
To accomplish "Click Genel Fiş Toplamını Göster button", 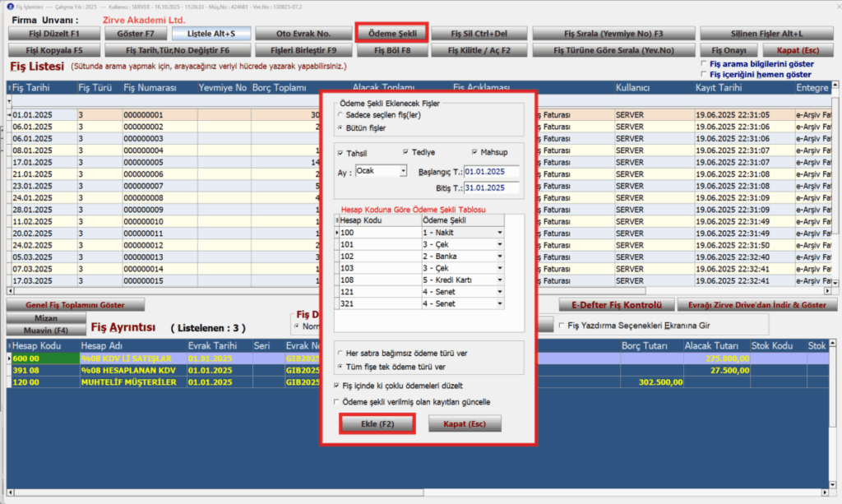I will (x=75, y=305).
